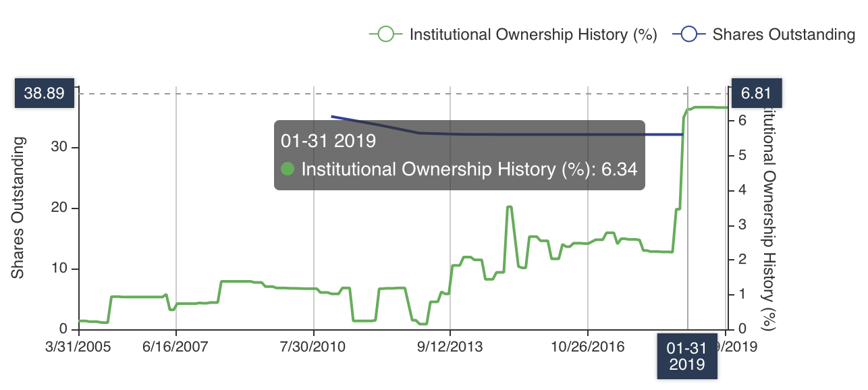This screenshot has height=390, width=868.
Task: Click the 7/30/2010 x-axis date label
Action: [314, 346]
